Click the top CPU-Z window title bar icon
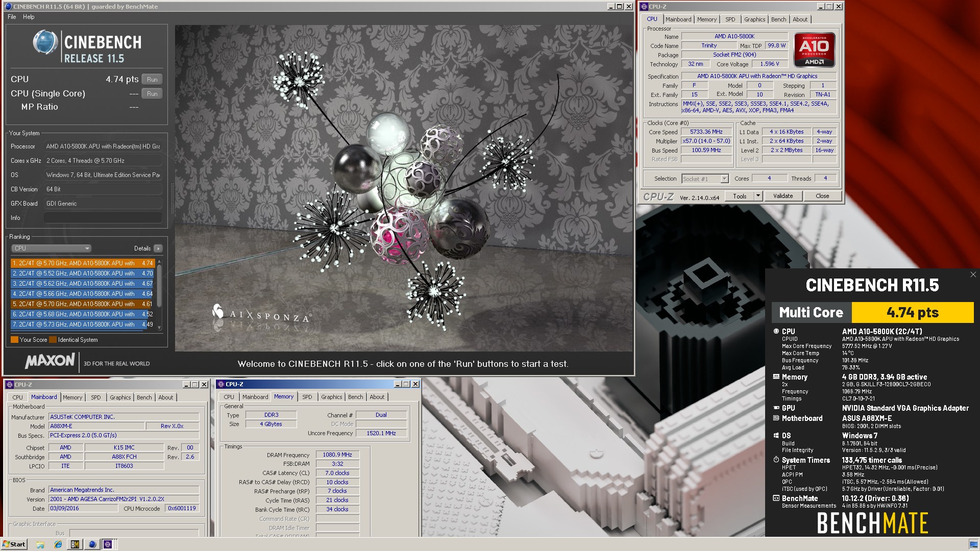This screenshot has width=980, height=551. click(x=644, y=7)
